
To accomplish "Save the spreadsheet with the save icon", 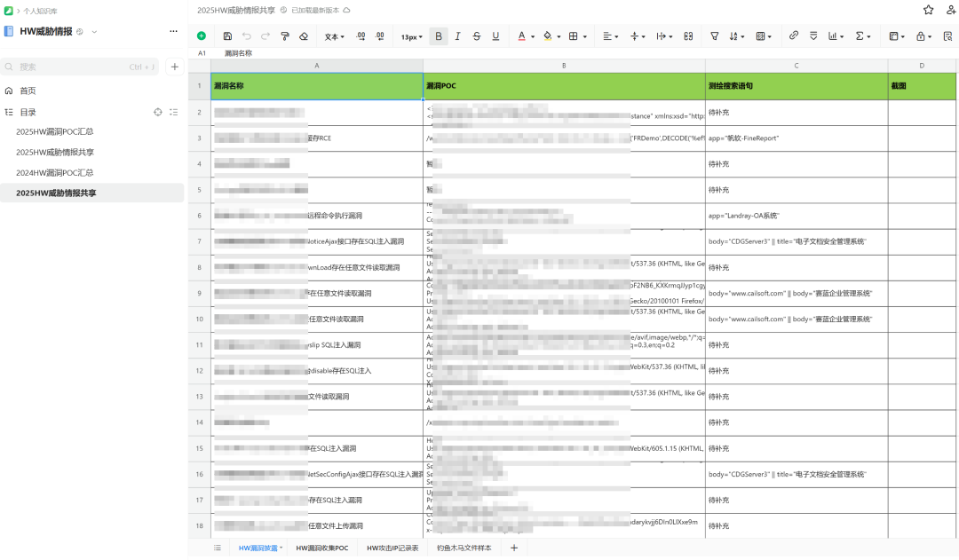I will click(x=227, y=36).
